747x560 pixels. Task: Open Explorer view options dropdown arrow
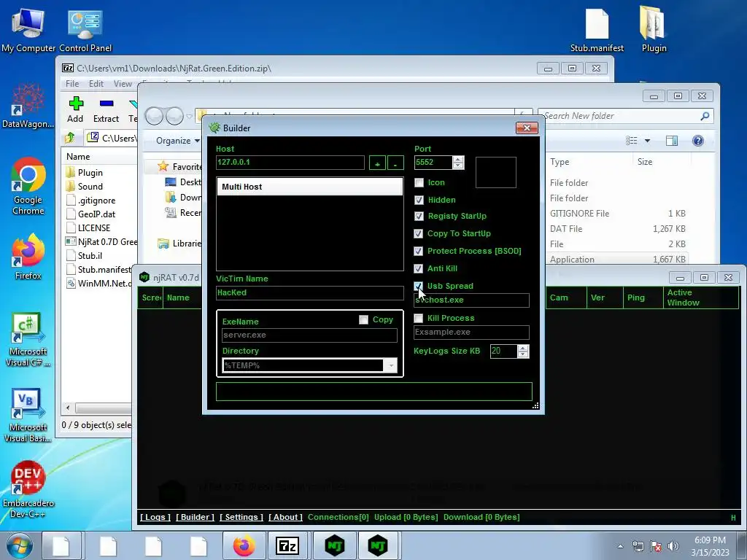pos(647,141)
